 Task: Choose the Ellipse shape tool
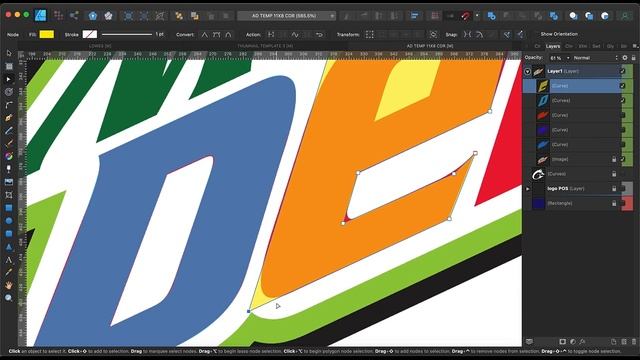[x=9, y=221]
